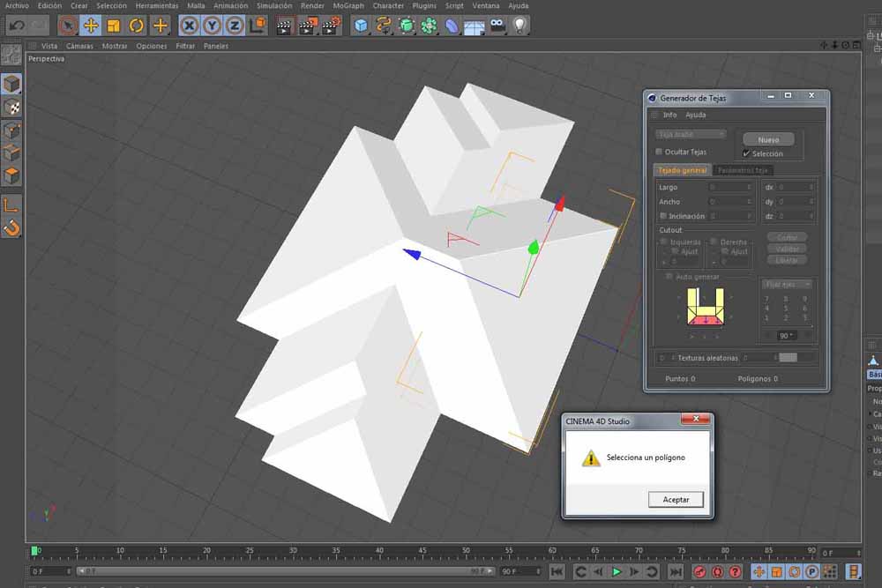Open the green array modeling icon
Image resolution: width=882 pixels, height=588 pixels.
click(430, 26)
